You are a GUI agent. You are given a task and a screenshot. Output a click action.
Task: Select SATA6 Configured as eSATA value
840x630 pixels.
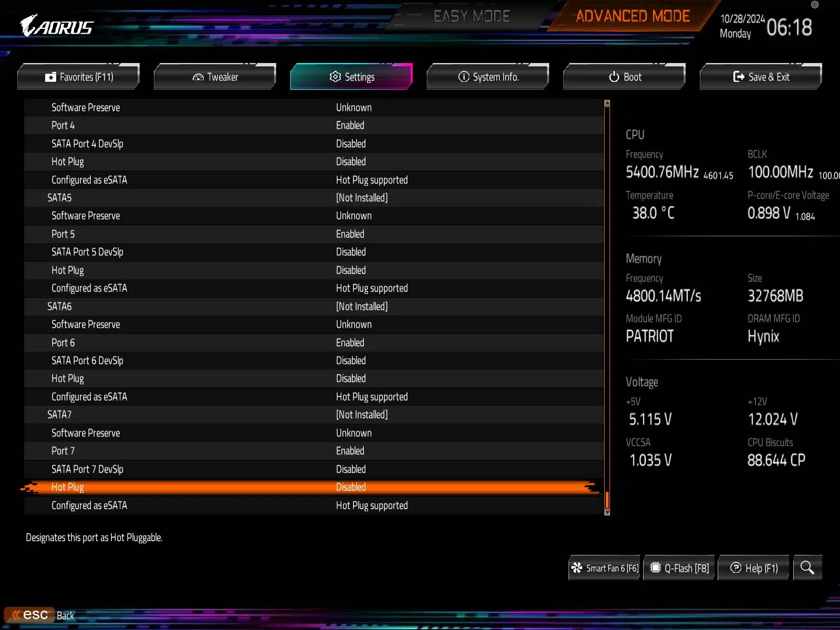pos(372,397)
